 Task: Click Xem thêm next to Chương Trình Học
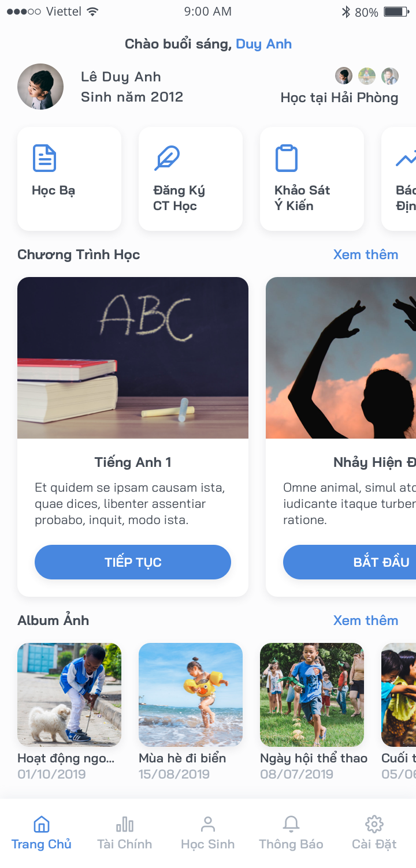[366, 255]
